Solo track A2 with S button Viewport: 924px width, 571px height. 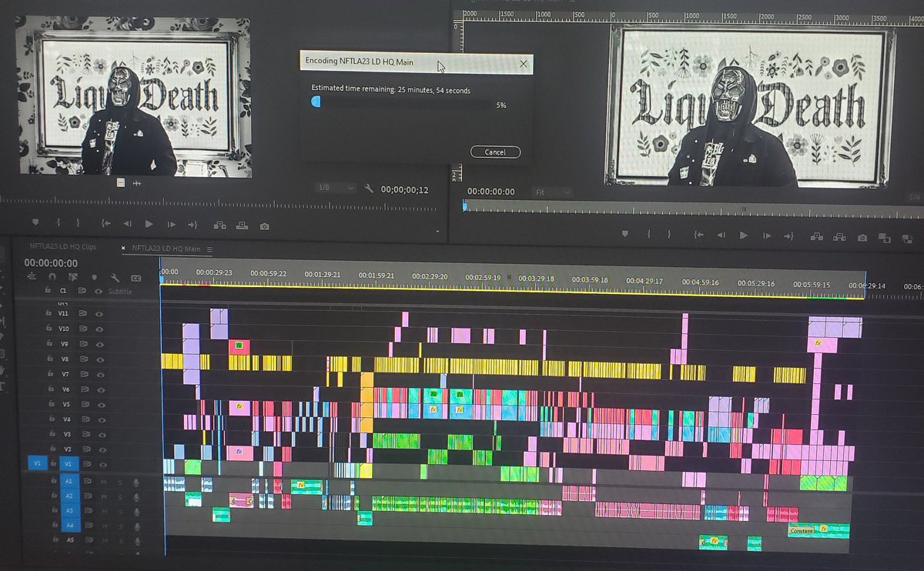(119, 497)
